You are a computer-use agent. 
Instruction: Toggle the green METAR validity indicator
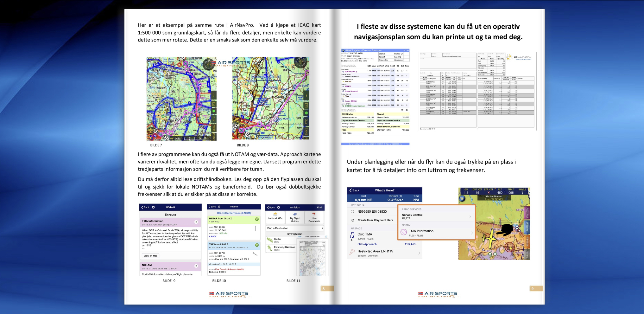pos(257,219)
